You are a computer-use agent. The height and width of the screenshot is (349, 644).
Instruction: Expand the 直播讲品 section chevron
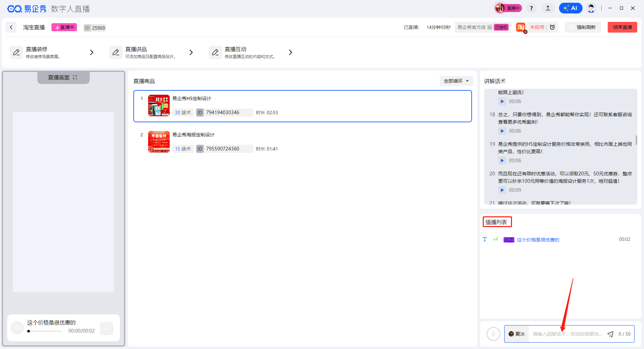pyautogui.click(x=191, y=52)
